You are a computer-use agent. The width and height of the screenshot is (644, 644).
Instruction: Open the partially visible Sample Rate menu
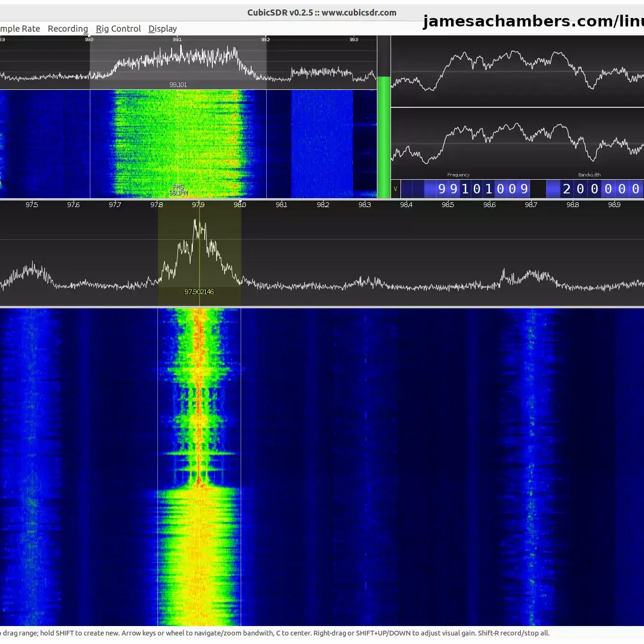[x=20, y=29]
